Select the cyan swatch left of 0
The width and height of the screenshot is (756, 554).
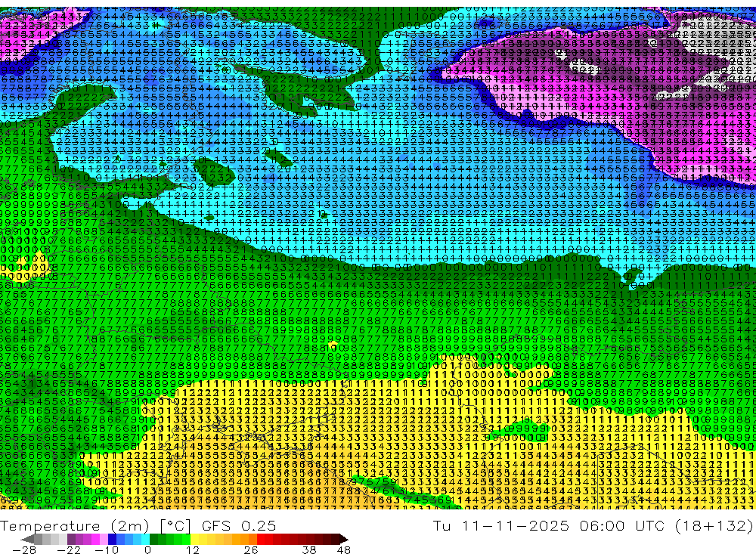[x=145, y=539]
